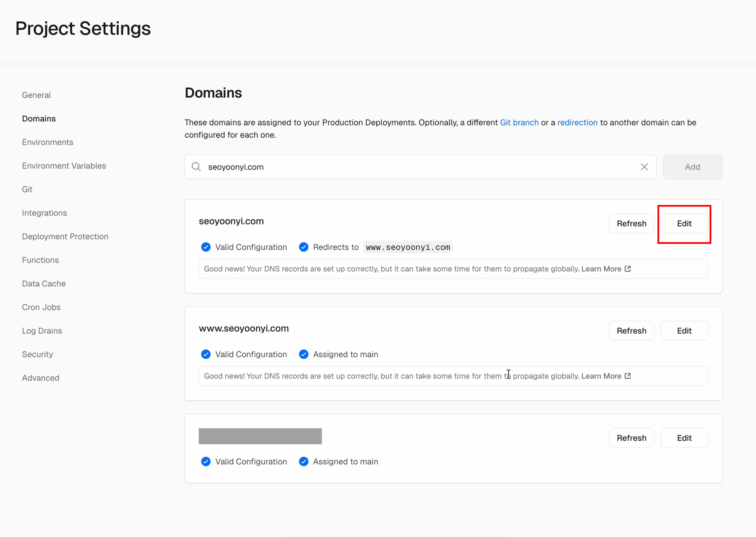Click the Redirects to checkmark icon
This screenshot has width=756, height=537.
pos(304,247)
